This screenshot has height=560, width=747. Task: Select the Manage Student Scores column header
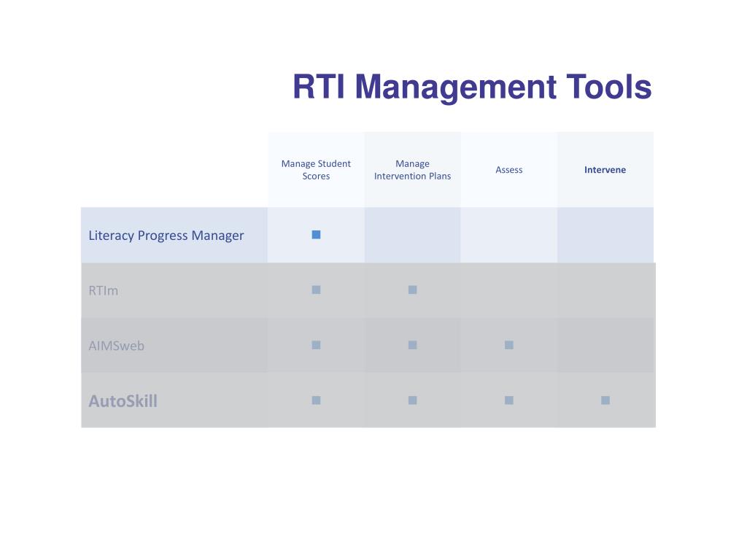(316, 169)
